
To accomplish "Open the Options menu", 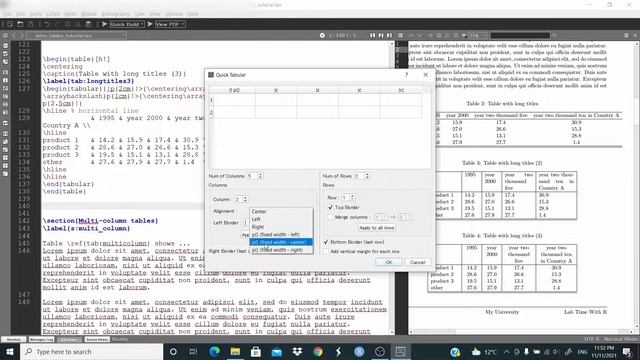I will [x=174, y=14].
